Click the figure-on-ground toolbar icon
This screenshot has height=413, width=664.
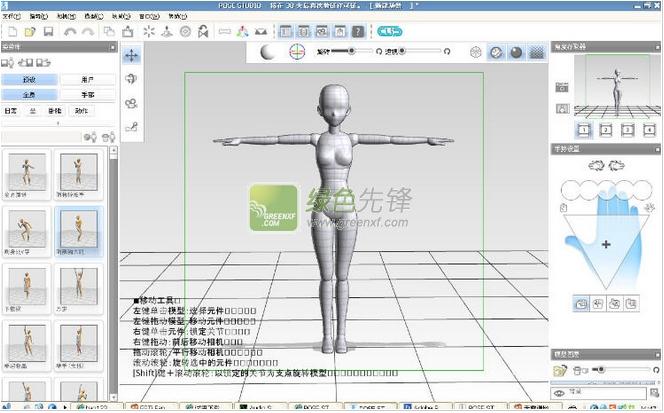167,31
